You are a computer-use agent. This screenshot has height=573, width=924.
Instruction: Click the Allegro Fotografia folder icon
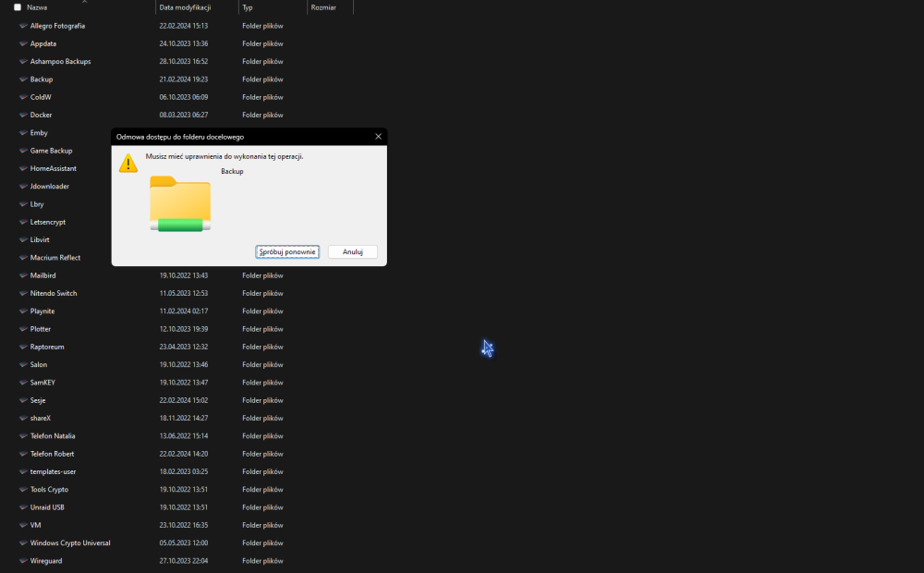point(24,26)
